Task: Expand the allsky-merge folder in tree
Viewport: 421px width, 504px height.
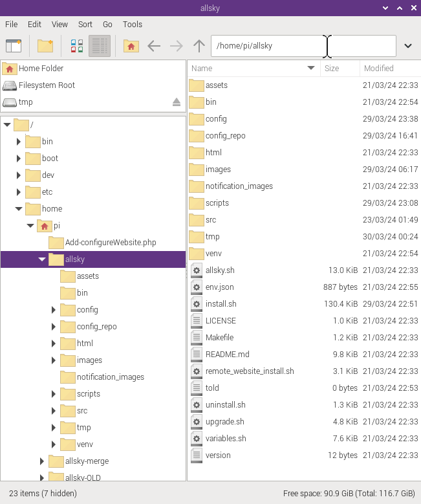Action: [x=42, y=461]
